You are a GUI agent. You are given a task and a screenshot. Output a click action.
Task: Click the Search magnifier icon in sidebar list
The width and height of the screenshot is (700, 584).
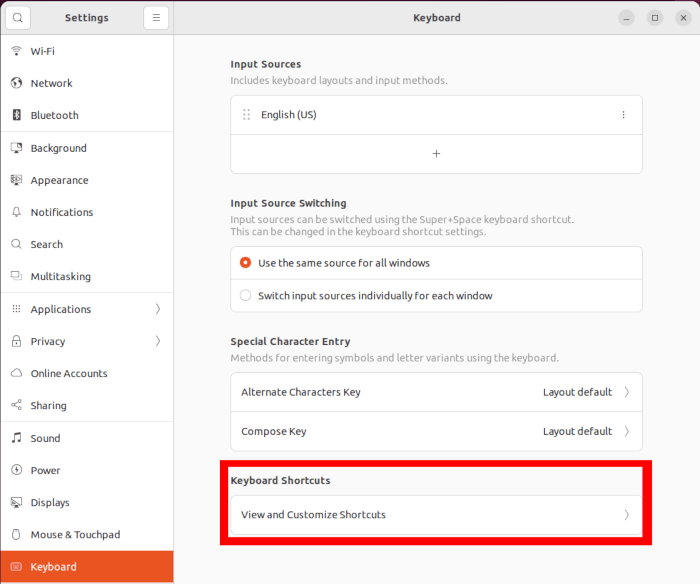click(x=16, y=244)
